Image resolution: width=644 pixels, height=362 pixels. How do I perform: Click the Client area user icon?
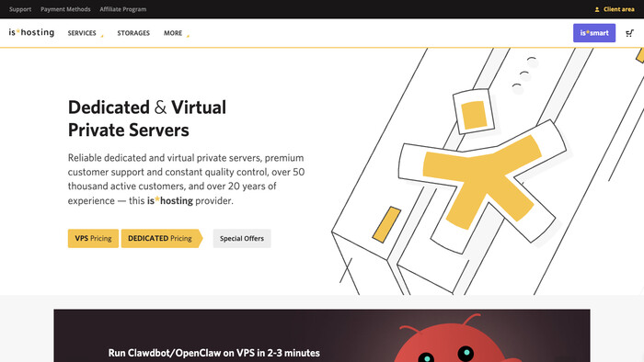pos(597,9)
